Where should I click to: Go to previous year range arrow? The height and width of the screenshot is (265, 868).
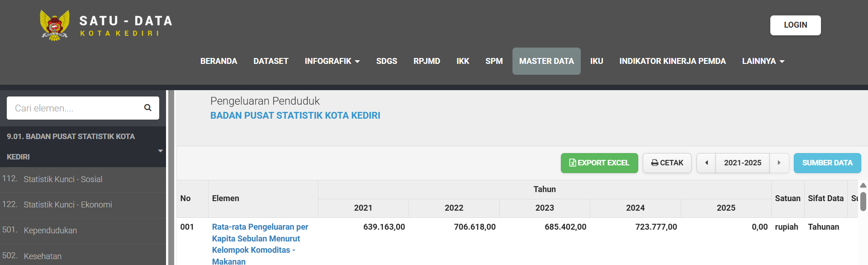706,163
